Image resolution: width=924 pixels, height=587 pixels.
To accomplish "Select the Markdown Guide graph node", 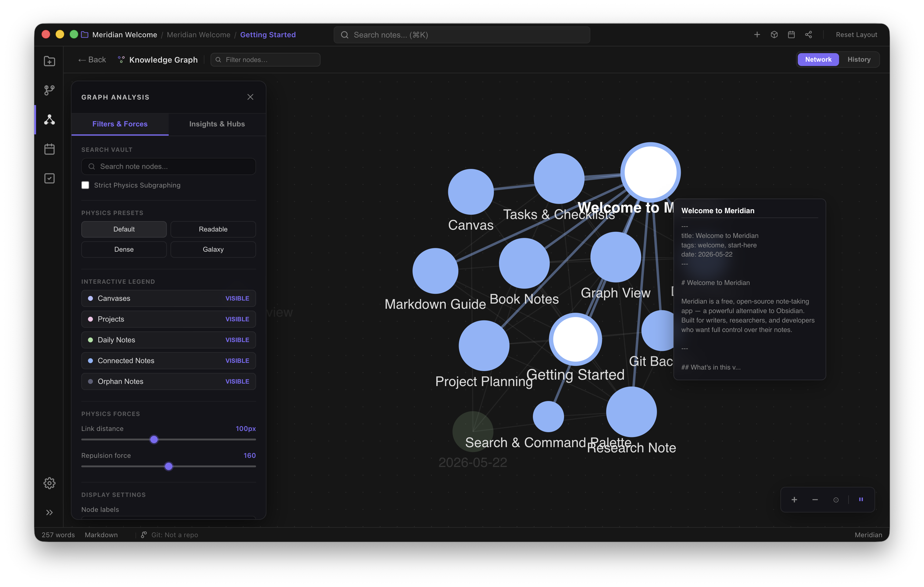I will tap(435, 271).
